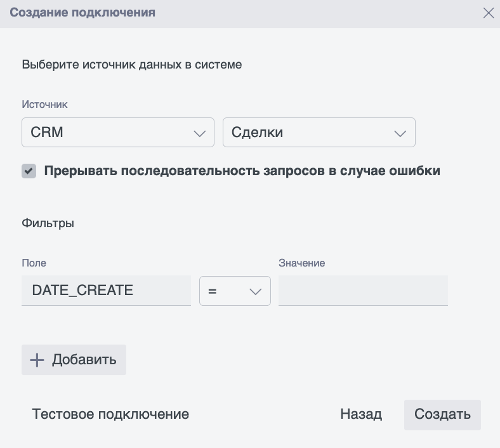Click the Поле column label
500x448 pixels.
(x=34, y=263)
